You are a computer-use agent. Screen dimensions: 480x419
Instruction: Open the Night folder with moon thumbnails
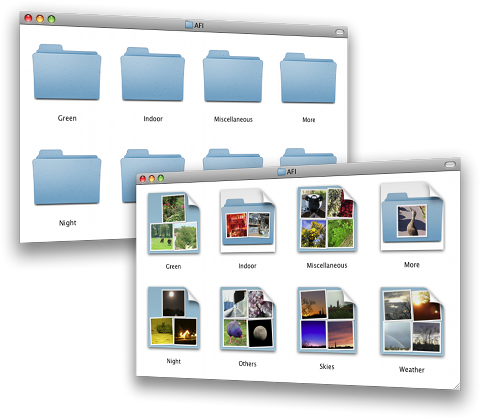pos(173,318)
